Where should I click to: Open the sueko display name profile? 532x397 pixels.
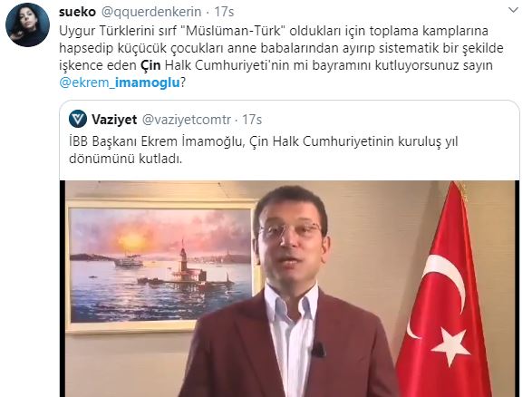77,12
